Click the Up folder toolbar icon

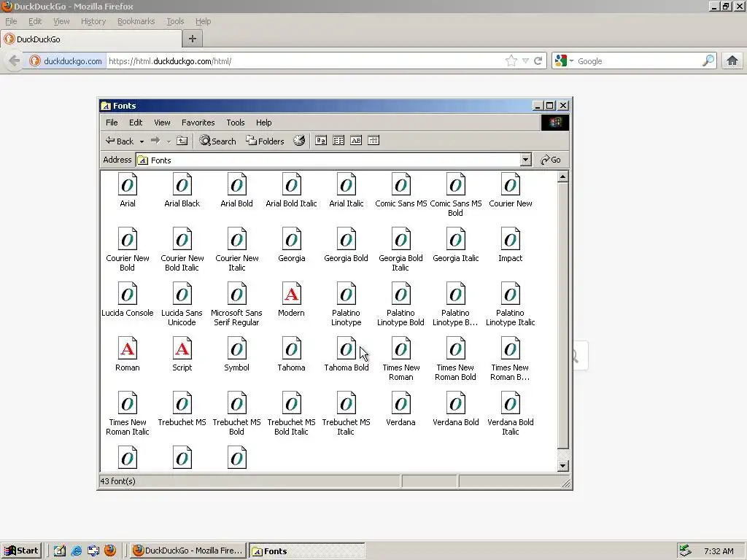[x=182, y=141]
